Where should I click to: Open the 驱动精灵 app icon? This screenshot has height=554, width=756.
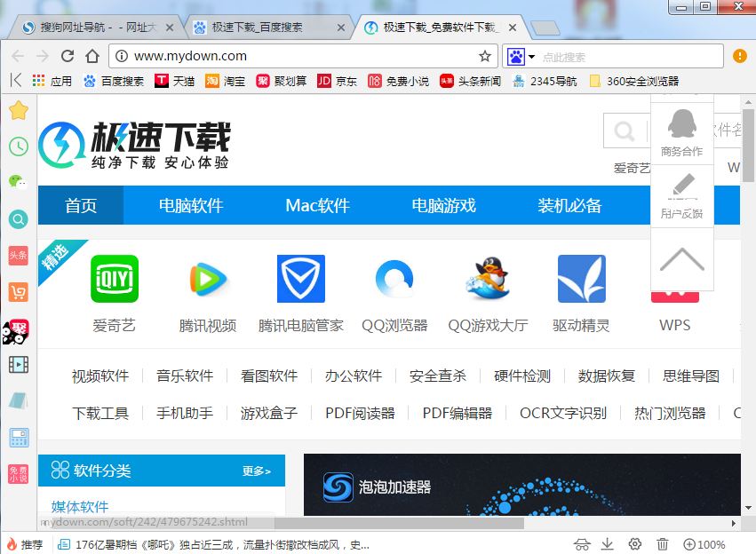(582, 279)
